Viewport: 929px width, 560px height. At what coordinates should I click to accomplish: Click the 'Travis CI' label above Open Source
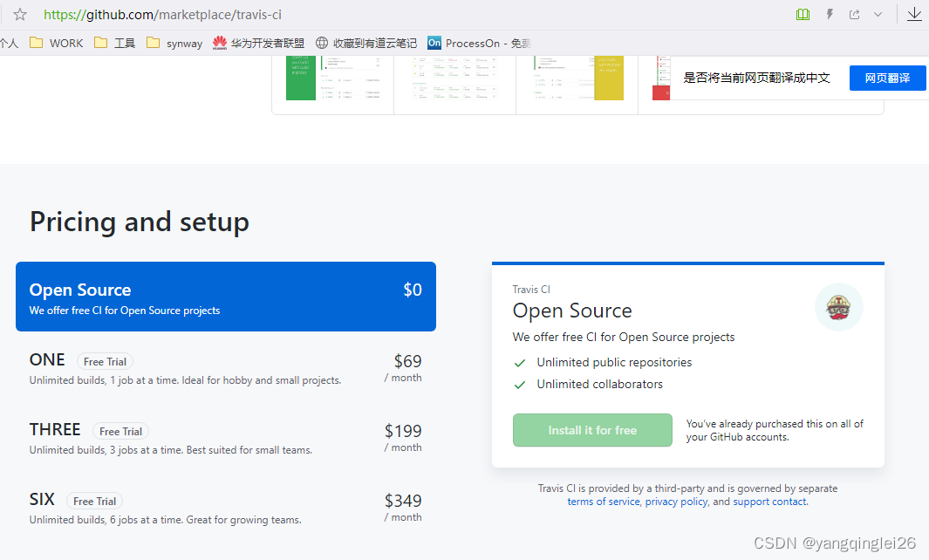pyautogui.click(x=531, y=290)
